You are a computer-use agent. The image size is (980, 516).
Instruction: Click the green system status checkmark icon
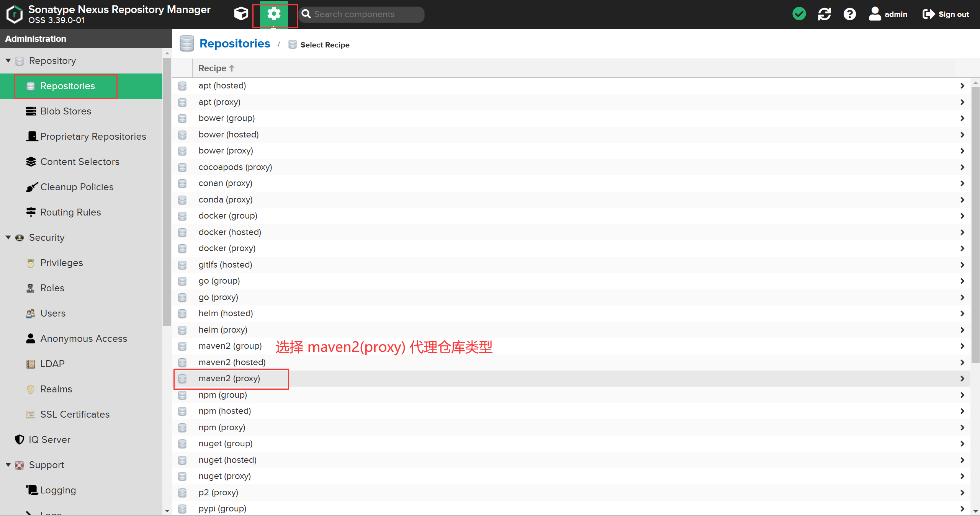pos(799,14)
